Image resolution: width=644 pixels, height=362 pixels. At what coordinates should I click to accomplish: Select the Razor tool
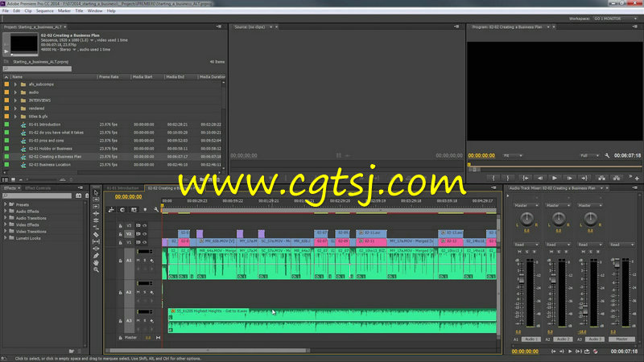96,235
